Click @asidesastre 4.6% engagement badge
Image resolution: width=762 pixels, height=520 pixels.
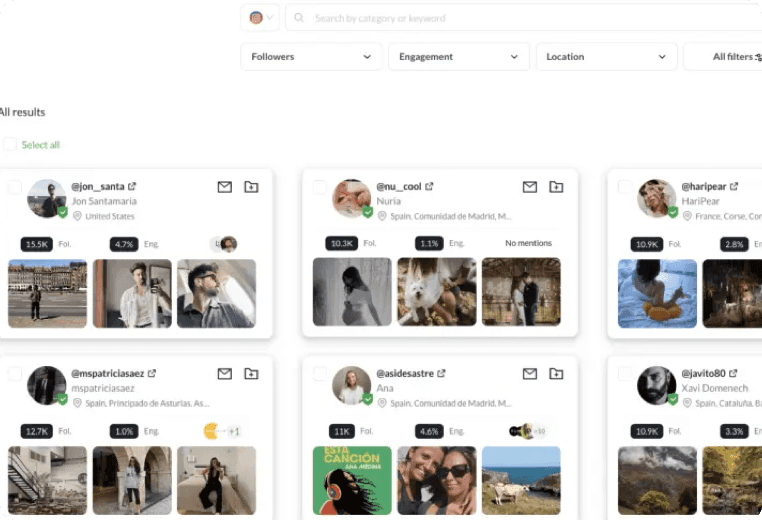429,431
